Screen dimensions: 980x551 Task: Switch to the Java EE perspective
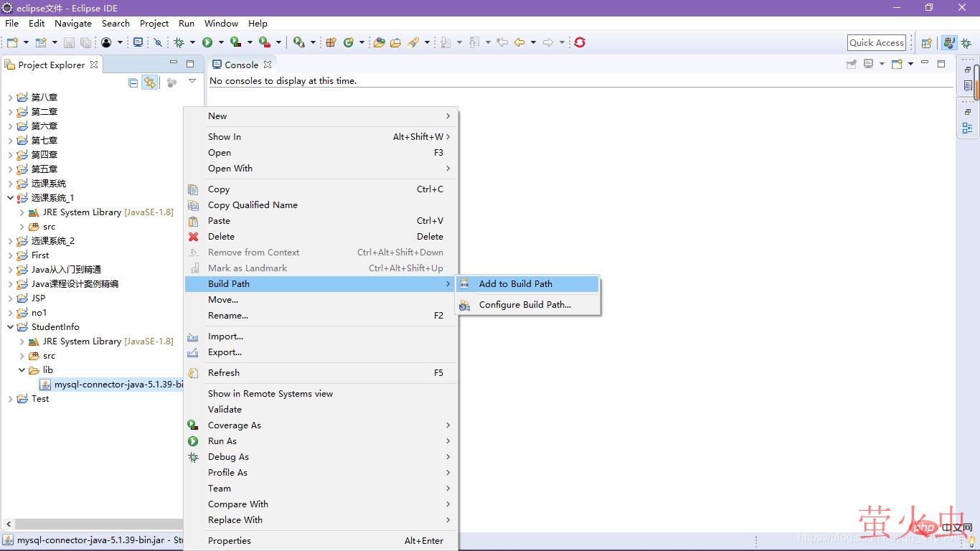click(x=949, y=43)
